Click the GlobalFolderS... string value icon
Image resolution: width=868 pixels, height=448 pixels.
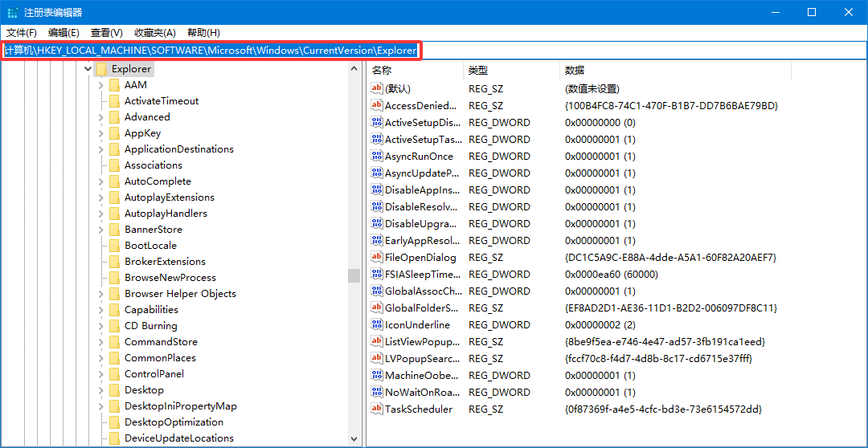click(376, 307)
